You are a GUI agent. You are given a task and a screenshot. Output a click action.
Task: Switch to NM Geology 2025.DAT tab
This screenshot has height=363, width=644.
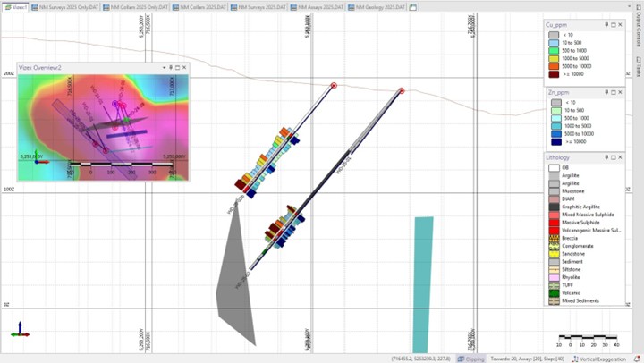click(x=379, y=6)
